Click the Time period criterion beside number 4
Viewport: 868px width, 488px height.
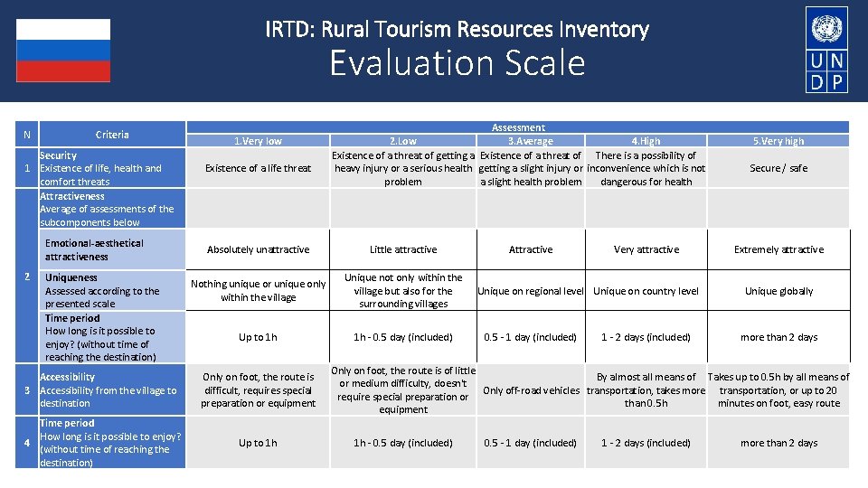[x=112, y=443]
